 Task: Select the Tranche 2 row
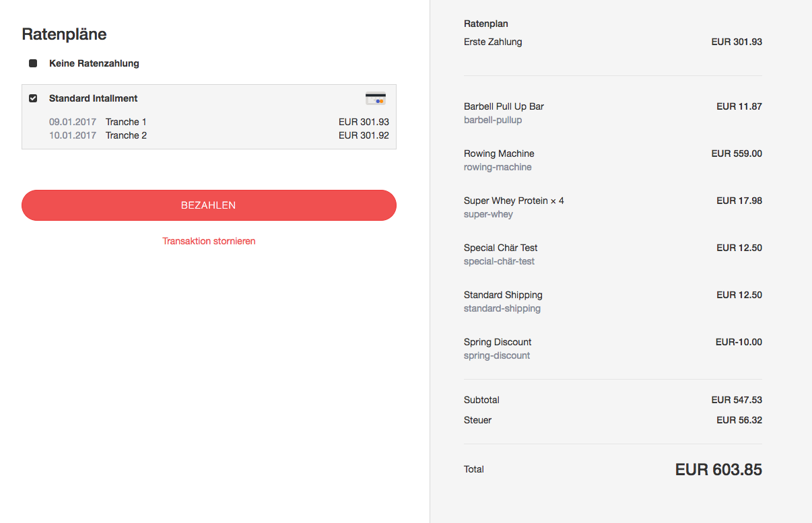click(209, 135)
